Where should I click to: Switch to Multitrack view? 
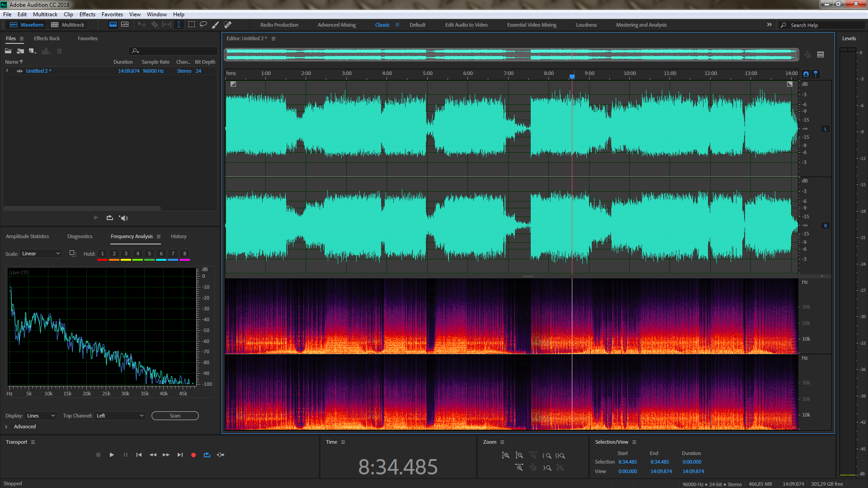click(x=68, y=25)
